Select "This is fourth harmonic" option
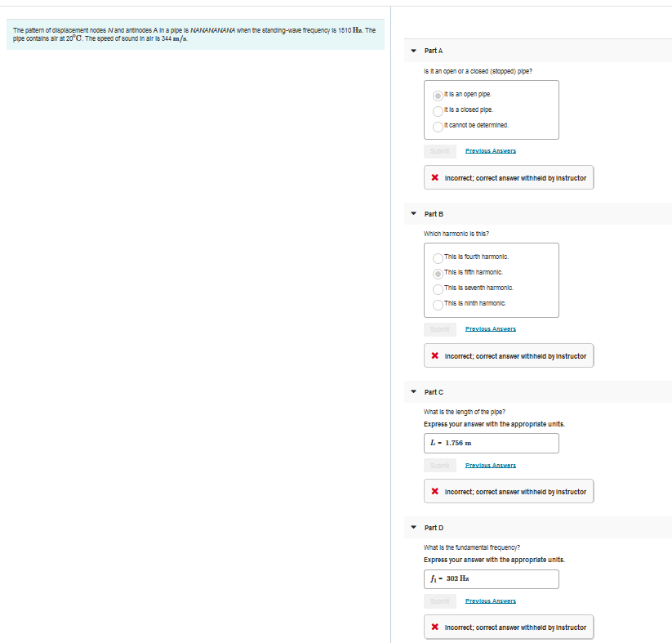 pyautogui.click(x=438, y=257)
